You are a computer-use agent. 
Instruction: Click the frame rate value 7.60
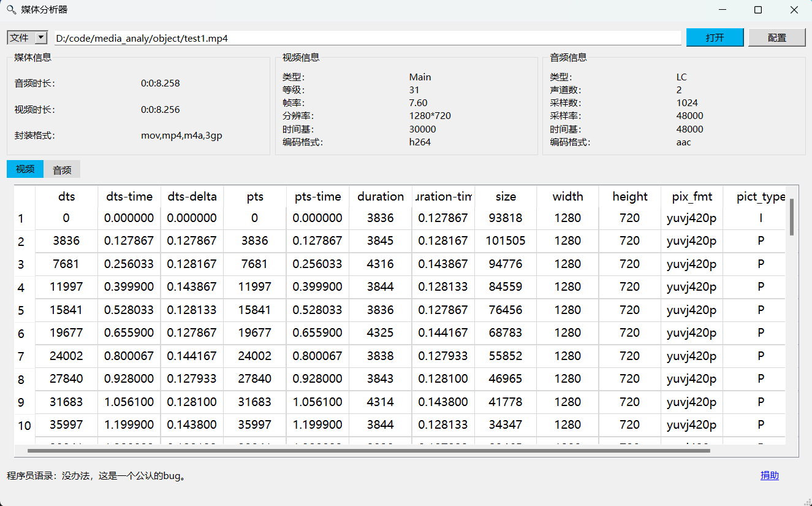(x=419, y=103)
